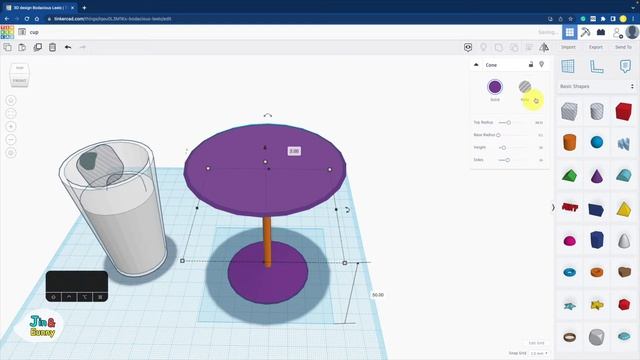Image resolution: width=640 pixels, height=360 pixels.
Task: Click the Ungroup shapes icon
Action: (x=514, y=47)
